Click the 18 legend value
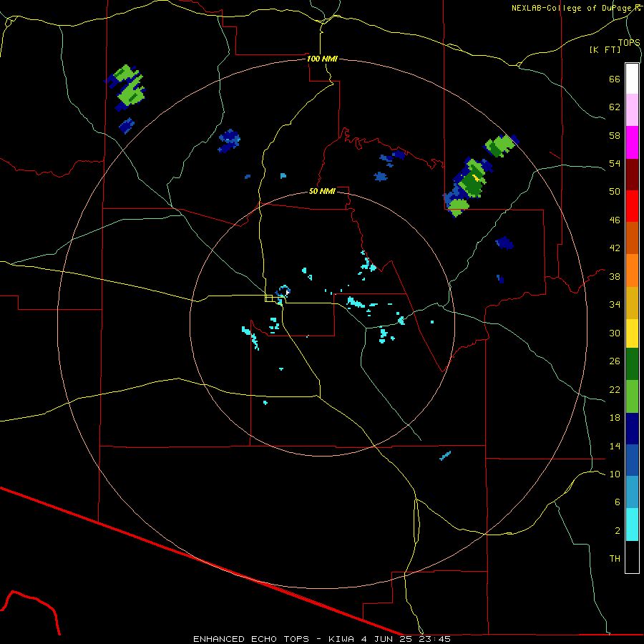Viewport: 644px width, 644px height. click(x=615, y=418)
